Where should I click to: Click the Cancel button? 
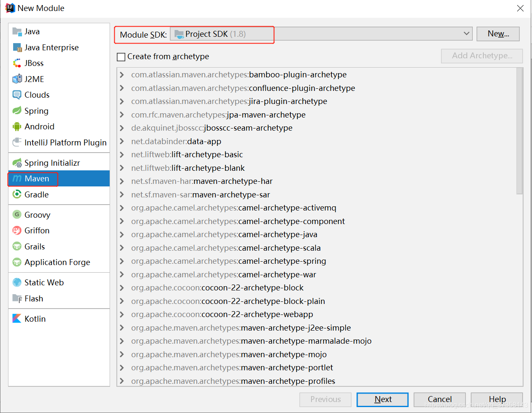click(x=440, y=399)
